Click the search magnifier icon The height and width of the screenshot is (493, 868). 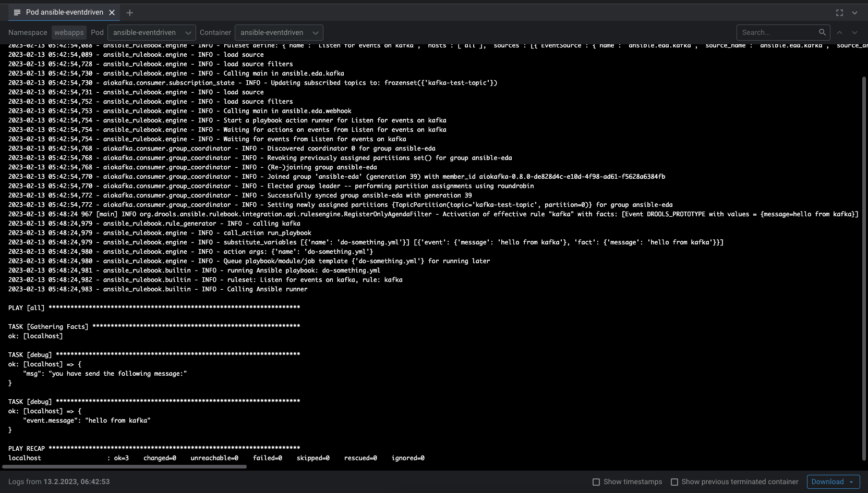tap(823, 32)
